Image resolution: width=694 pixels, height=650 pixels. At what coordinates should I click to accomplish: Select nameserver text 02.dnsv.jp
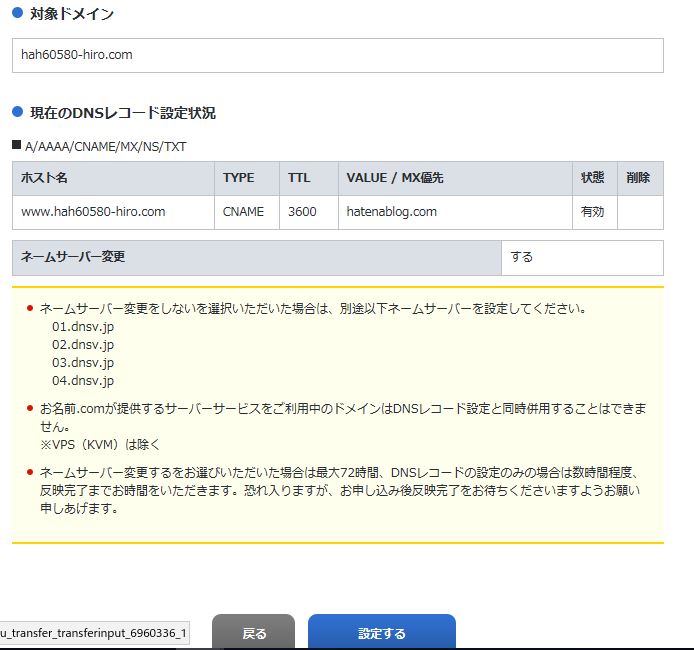(x=83, y=345)
